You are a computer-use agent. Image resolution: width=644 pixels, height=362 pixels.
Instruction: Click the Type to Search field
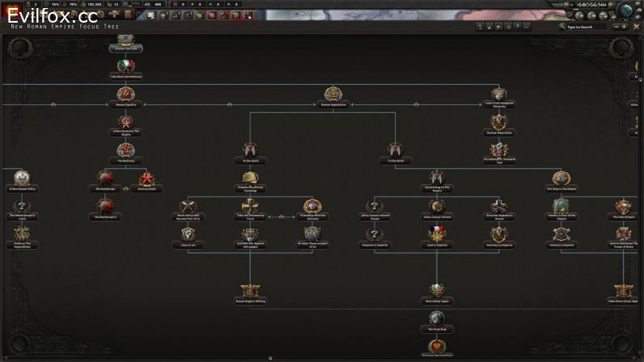pos(585,27)
